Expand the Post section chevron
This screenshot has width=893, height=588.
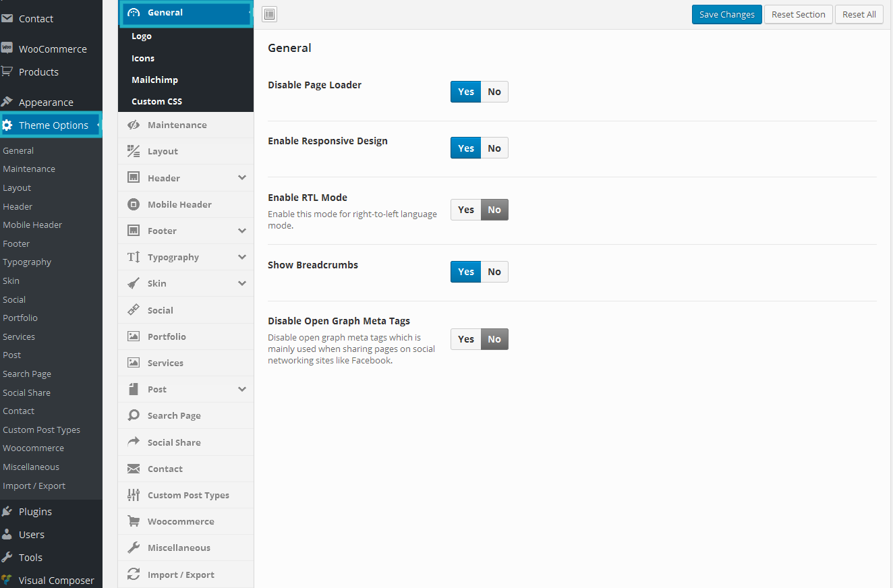242,389
